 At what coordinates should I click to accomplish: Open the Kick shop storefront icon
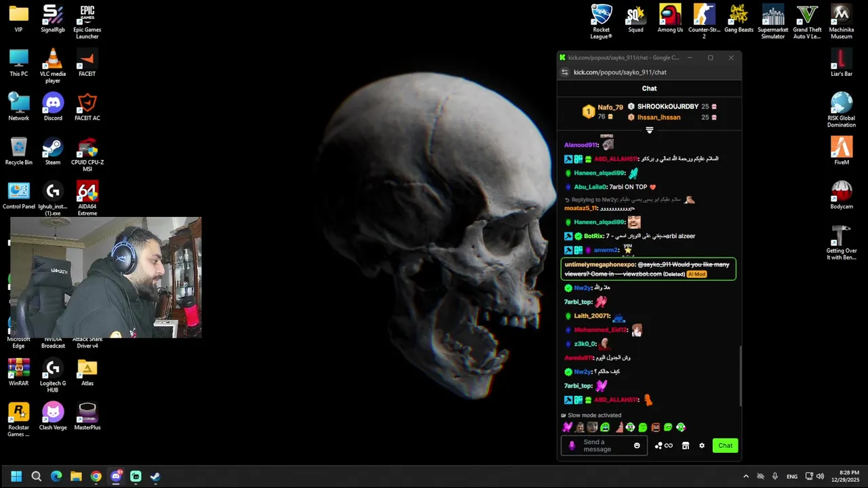[686, 445]
